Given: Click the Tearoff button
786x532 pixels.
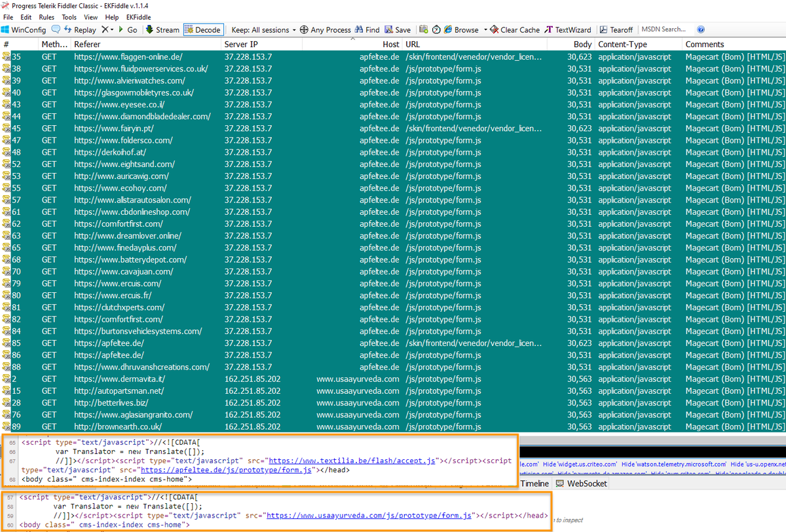Looking at the screenshot, I should (x=616, y=29).
